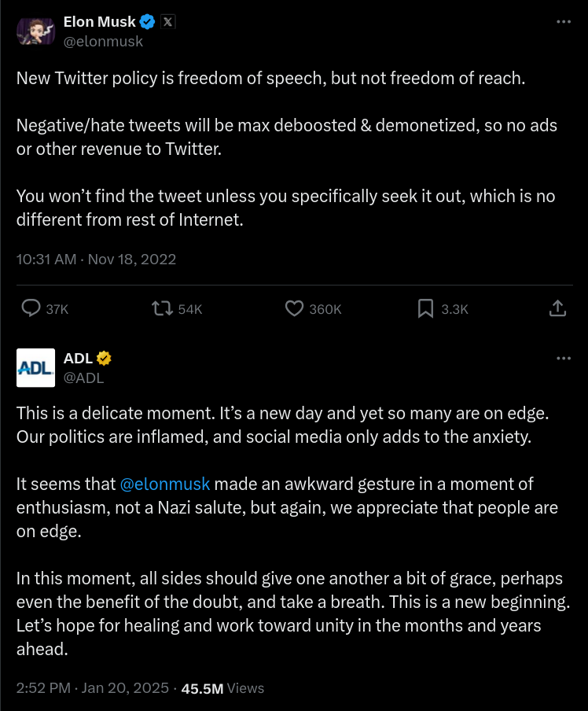Click the 45.5M Views count
Image resolution: width=588 pixels, height=711 pixels.
tap(222, 688)
